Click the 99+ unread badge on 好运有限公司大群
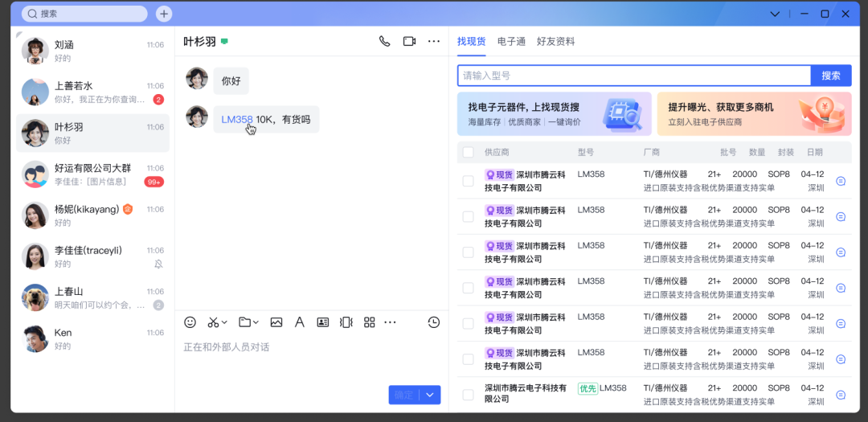Image resolution: width=868 pixels, height=422 pixels. pyautogui.click(x=154, y=182)
